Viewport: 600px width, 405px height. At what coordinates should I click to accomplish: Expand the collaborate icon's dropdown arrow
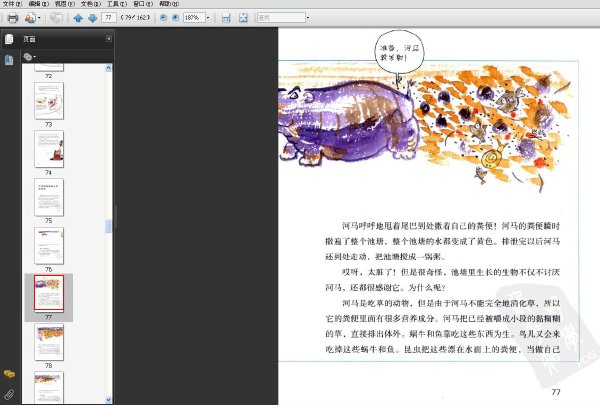coord(39,18)
